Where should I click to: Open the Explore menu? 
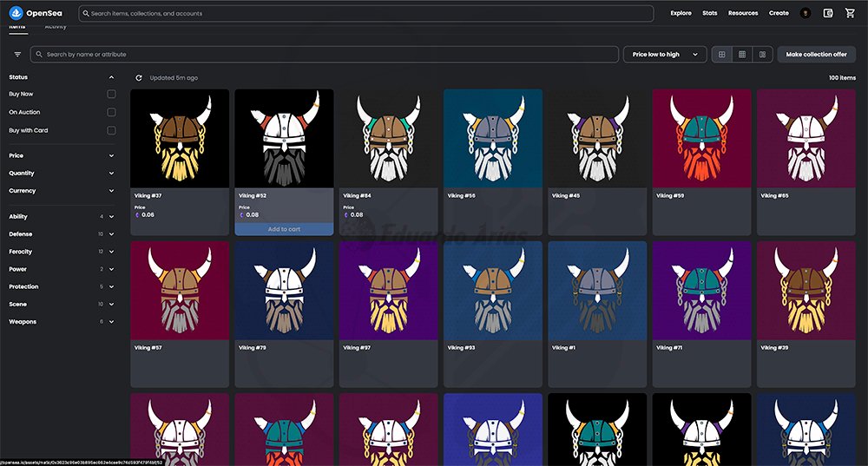tap(681, 13)
